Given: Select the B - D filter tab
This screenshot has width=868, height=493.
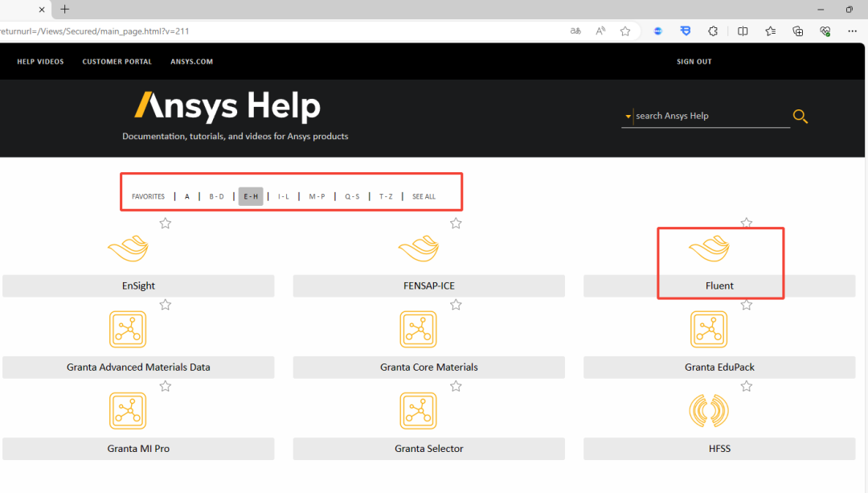Looking at the screenshot, I should (x=216, y=197).
